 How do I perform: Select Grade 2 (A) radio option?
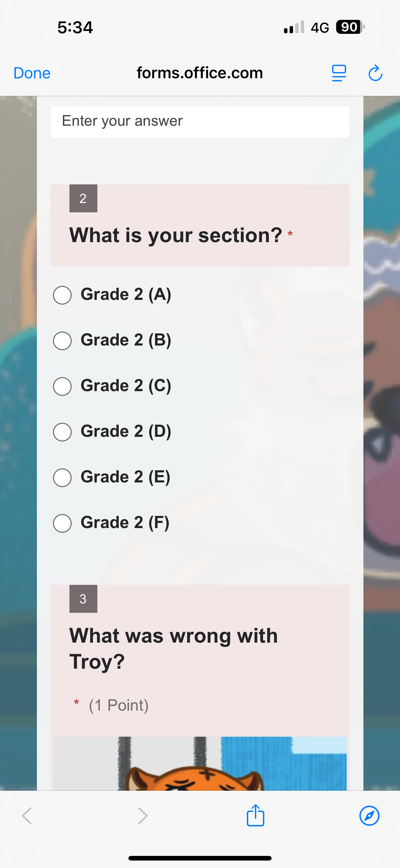62,295
